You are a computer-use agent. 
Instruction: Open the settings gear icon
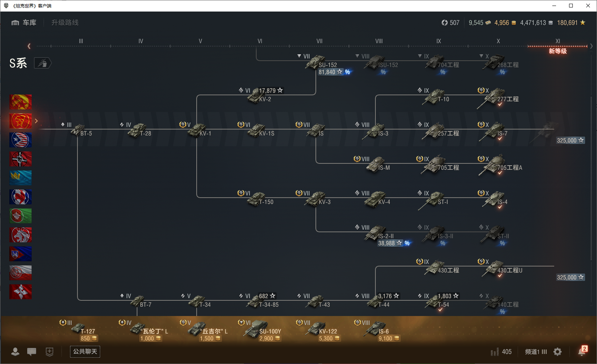coord(558,352)
